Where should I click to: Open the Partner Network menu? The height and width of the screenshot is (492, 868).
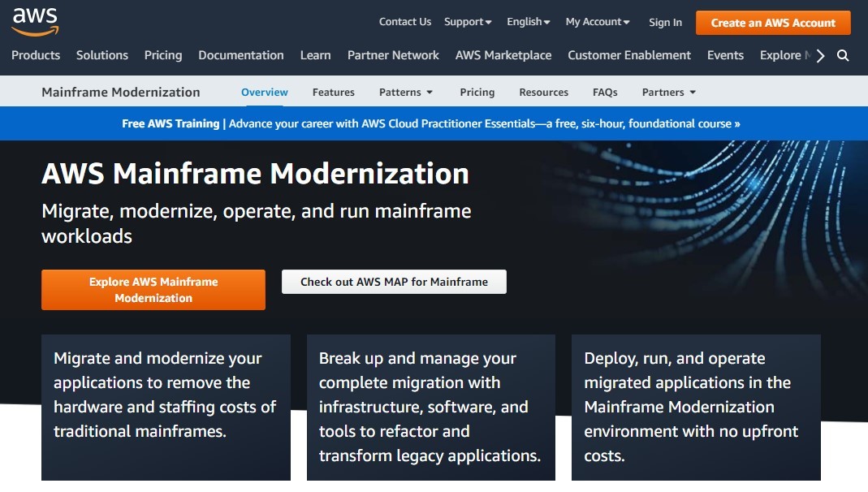click(x=393, y=55)
